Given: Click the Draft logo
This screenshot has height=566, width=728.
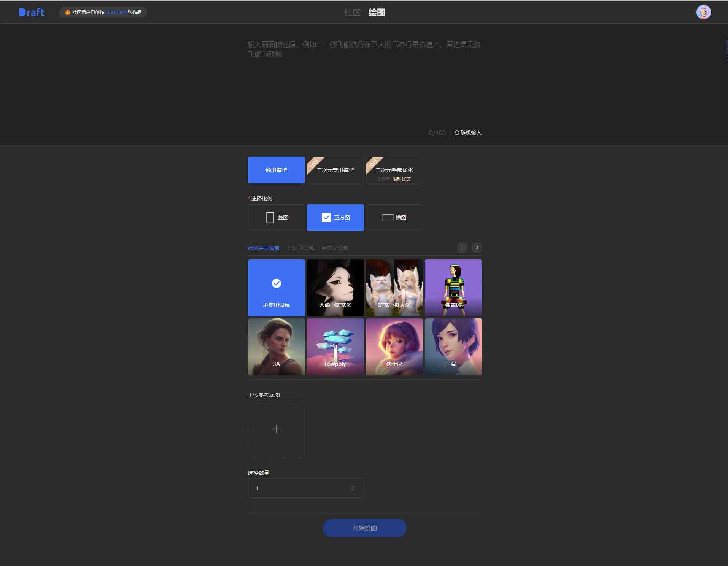Looking at the screenshot, I should (32, 12).
